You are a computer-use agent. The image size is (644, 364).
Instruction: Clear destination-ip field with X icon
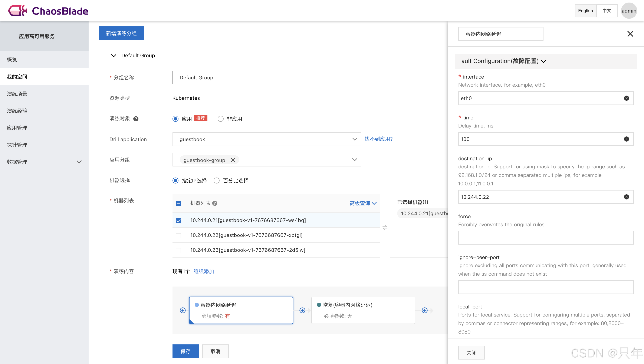point(626,197)
